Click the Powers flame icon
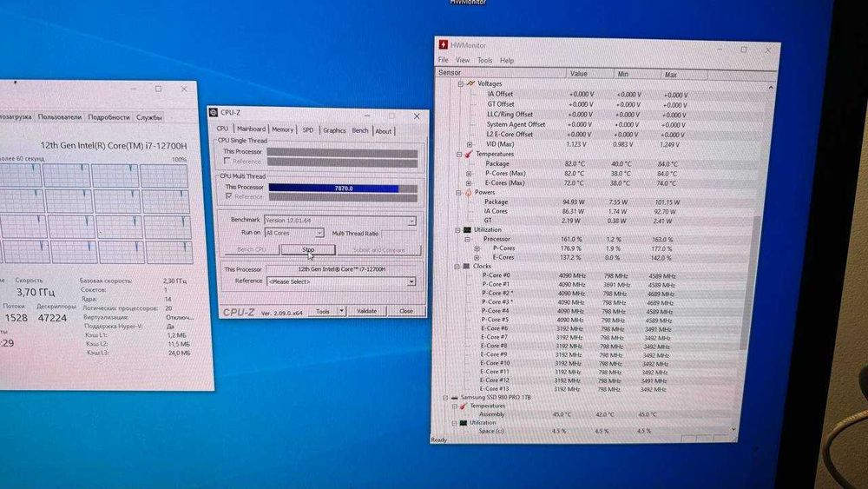 pos(468,192)
